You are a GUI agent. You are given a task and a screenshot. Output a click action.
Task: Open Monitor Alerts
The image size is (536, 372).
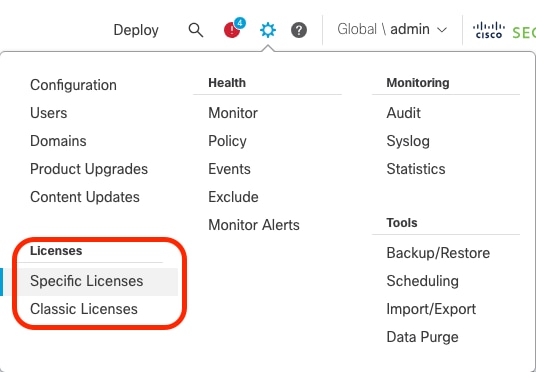pyautogui.click(x=254, y=225)
